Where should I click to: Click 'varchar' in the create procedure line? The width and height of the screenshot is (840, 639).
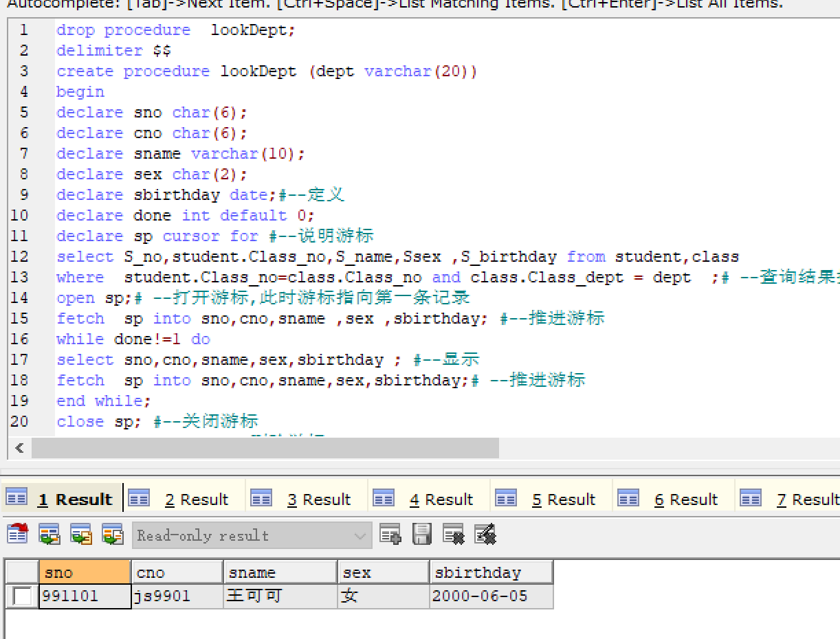pyautogui.click(x=398, y=71)
